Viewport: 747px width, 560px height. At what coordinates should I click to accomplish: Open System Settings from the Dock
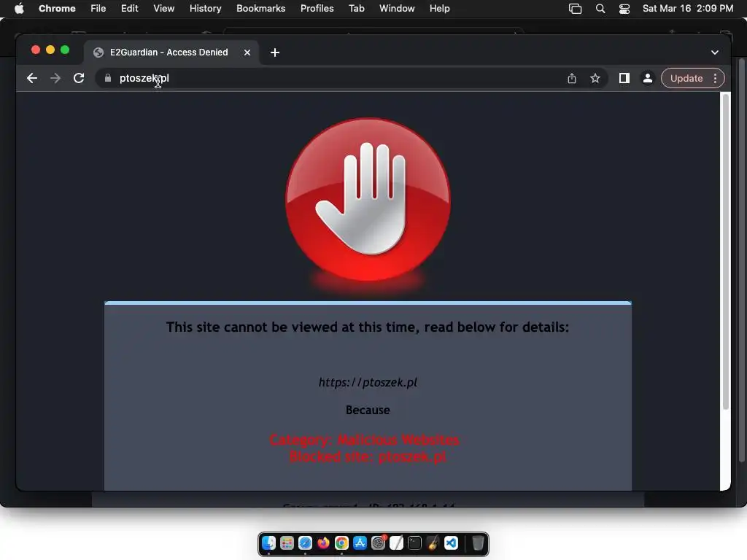[x=379, y=542]
